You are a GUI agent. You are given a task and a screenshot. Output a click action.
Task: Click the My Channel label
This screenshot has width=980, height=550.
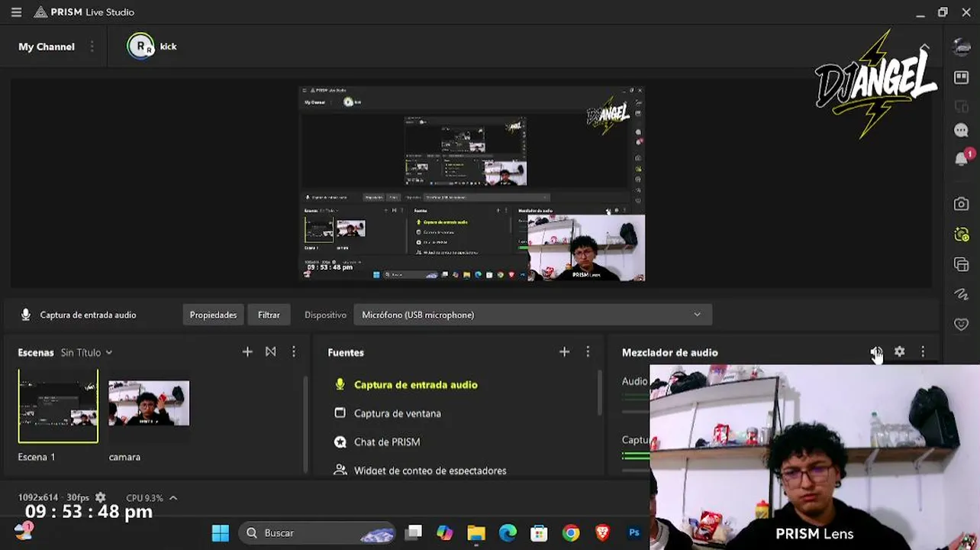point(47,47)
